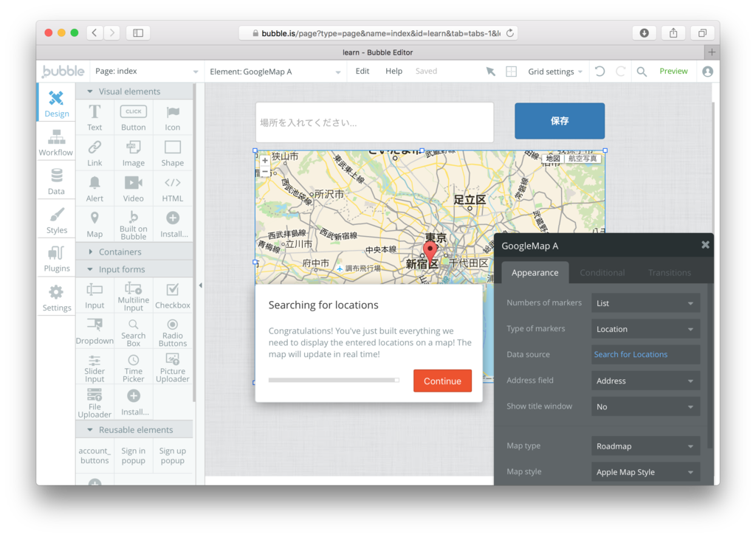This screenshot has width=756, height=537.
Task: Open the Address field dropdown
Action: (645, 381)
